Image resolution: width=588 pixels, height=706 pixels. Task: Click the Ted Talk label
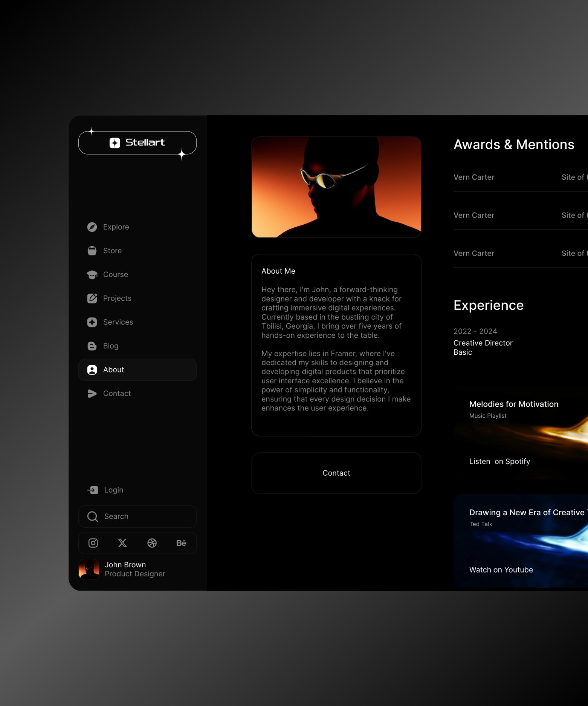tap(481, 524)
